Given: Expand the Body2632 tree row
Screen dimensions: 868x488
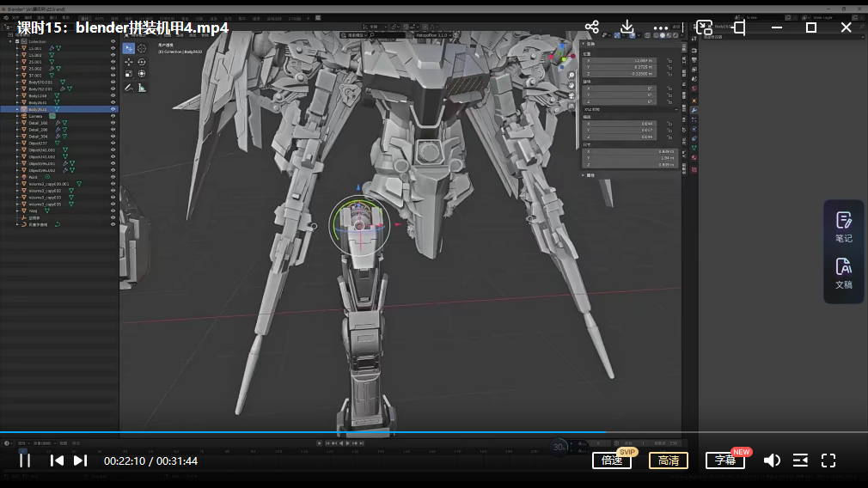Looking at the screenshot, I should point(17,110).
